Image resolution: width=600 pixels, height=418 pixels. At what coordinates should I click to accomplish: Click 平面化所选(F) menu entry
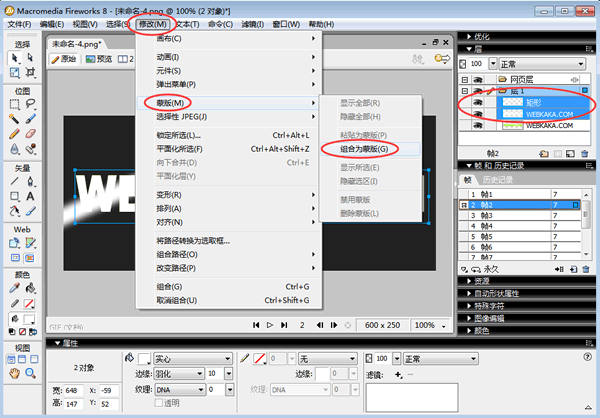[x=228, y=149]
